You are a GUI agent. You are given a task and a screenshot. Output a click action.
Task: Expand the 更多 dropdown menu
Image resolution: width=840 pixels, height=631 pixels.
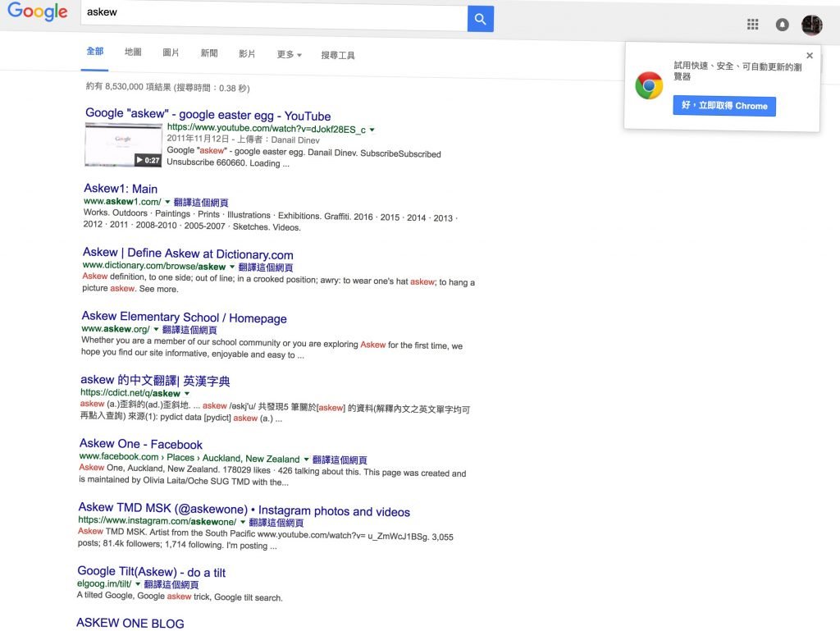coord(290,55)
